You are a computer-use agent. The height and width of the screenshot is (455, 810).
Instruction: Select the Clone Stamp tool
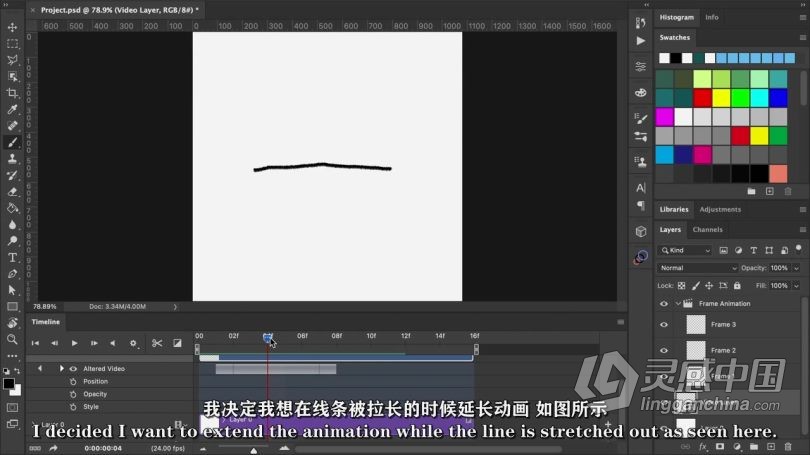click(x=12, y=159)
